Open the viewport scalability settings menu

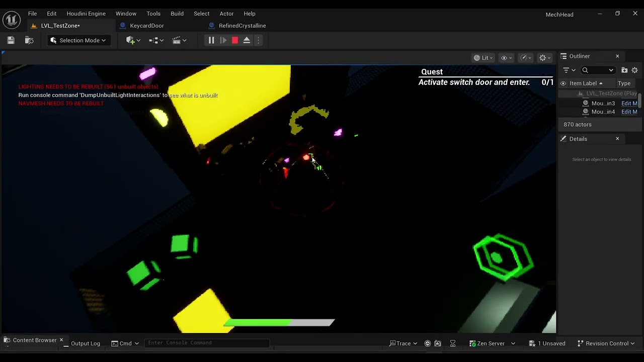(x=526, y=58)
